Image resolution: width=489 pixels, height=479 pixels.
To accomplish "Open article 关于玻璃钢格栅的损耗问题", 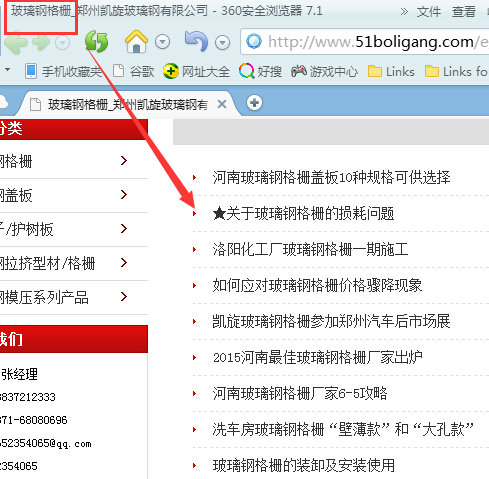I will coord(303,213).
